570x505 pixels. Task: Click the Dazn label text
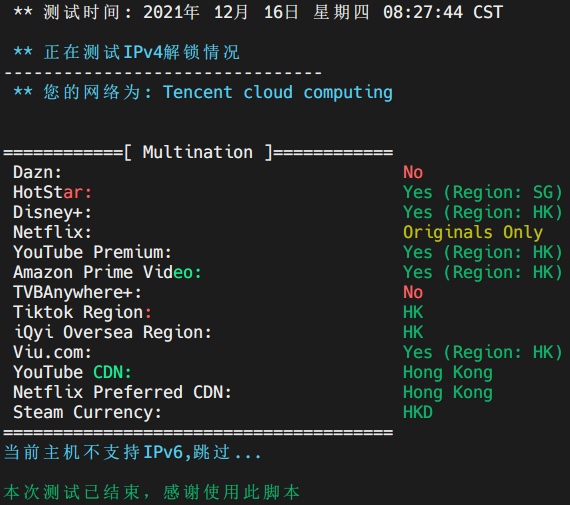[x=37, y=172]
